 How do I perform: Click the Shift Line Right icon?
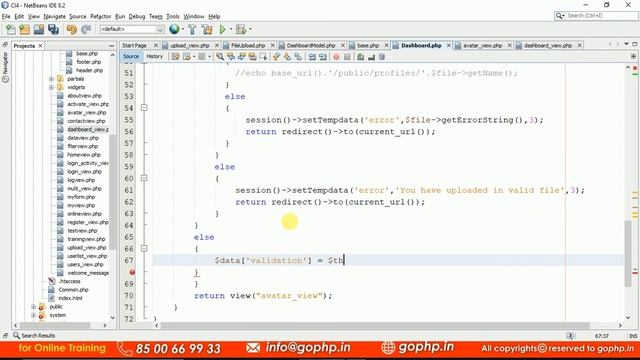coord(323,57)
